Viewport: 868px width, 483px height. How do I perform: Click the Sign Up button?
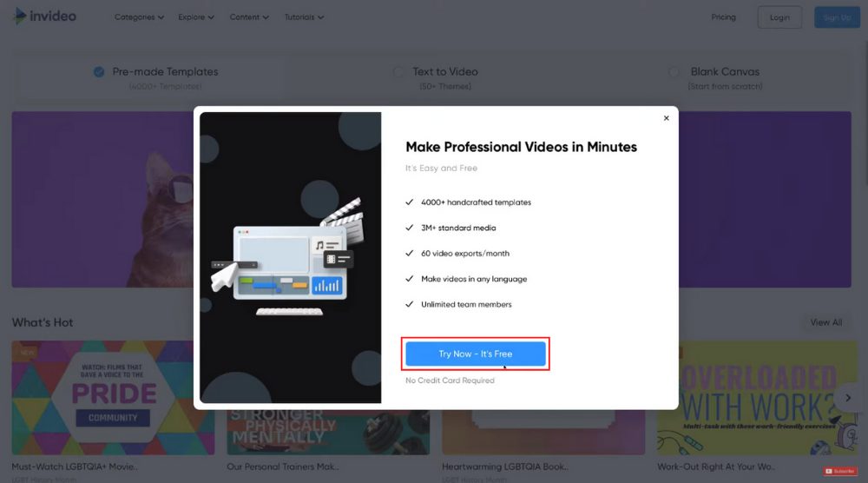coord(837,17)
